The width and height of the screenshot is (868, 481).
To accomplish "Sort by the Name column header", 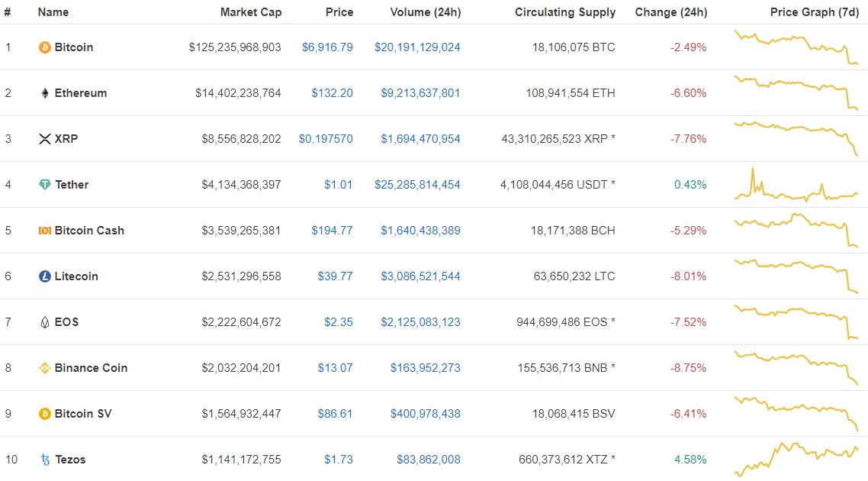I will (x=53, y=12).
